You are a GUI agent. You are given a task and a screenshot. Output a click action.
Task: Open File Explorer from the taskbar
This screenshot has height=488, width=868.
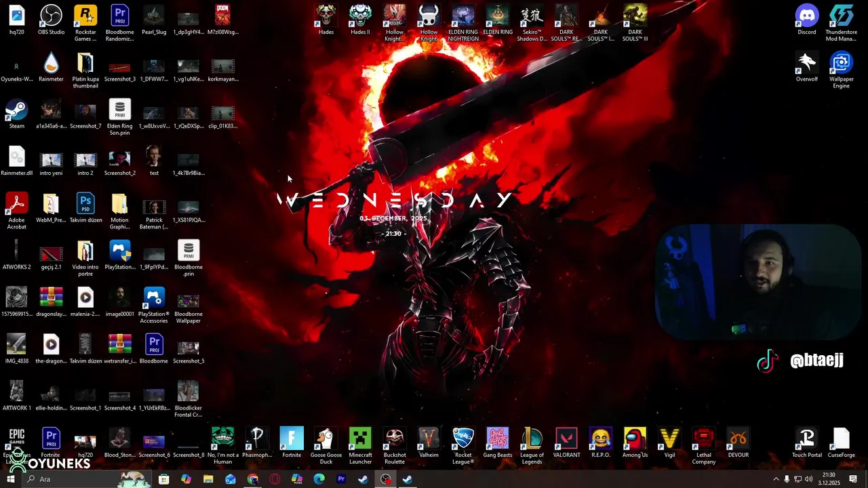[x=208, y=479]
